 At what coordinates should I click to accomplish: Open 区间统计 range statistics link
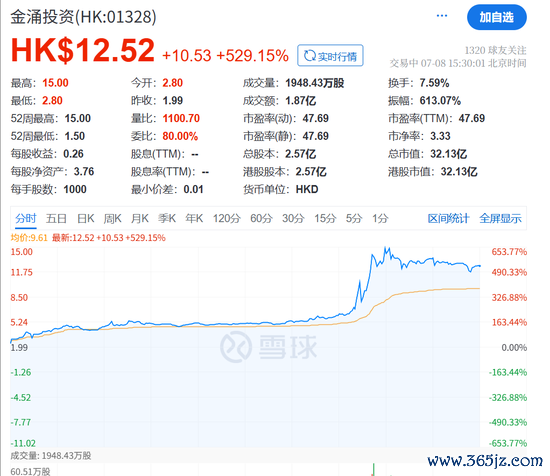pos(448,218)
